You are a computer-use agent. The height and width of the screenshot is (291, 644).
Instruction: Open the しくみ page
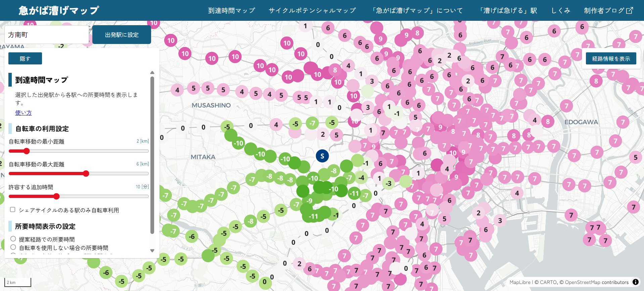[560, 10]
